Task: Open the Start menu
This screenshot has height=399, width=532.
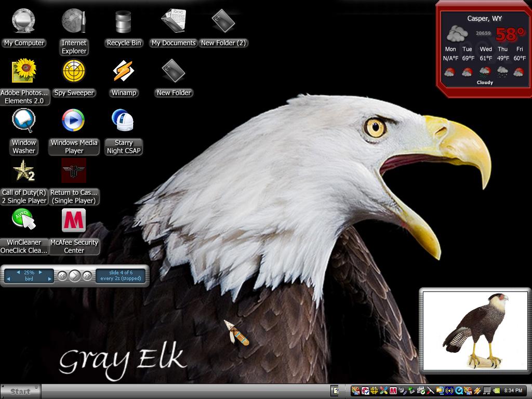Action: click(x=20, y=391)
